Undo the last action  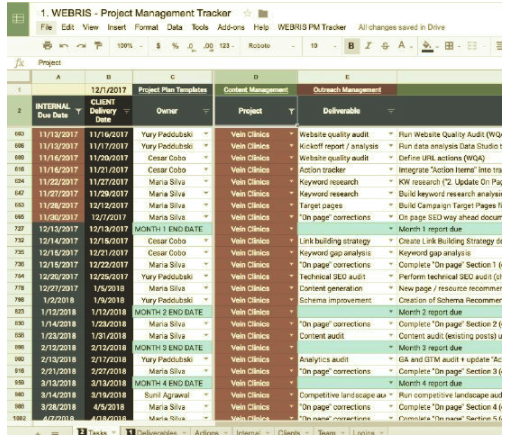tap(64, 46)
